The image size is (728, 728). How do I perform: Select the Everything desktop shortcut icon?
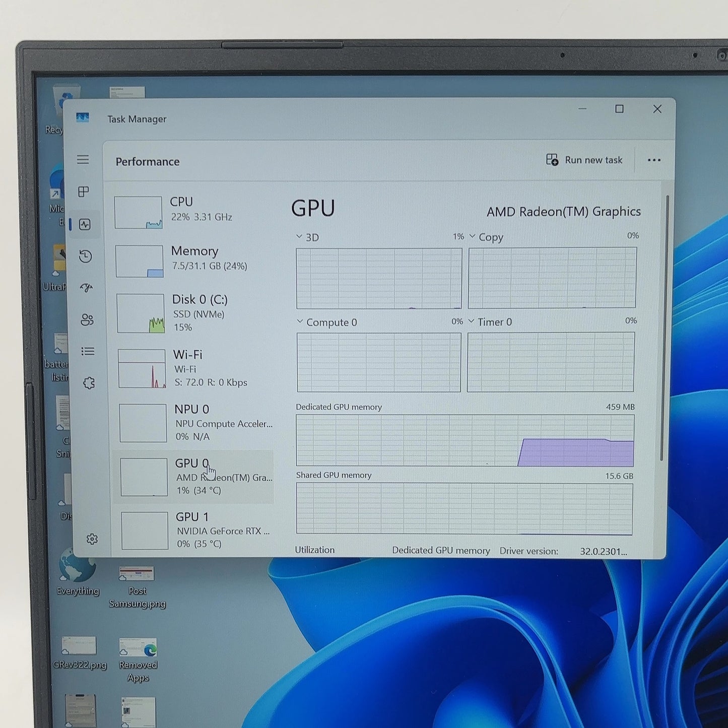pos(78,573)
